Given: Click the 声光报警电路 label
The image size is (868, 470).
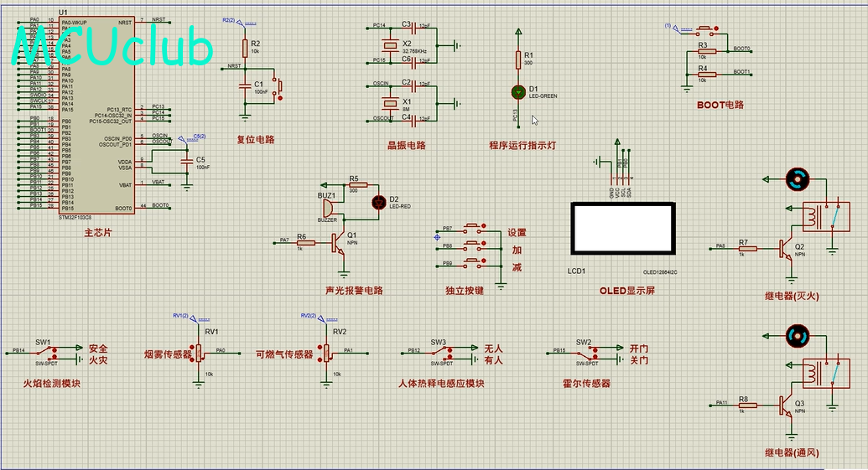Looking at the screenshot, I should coord(354,290).
